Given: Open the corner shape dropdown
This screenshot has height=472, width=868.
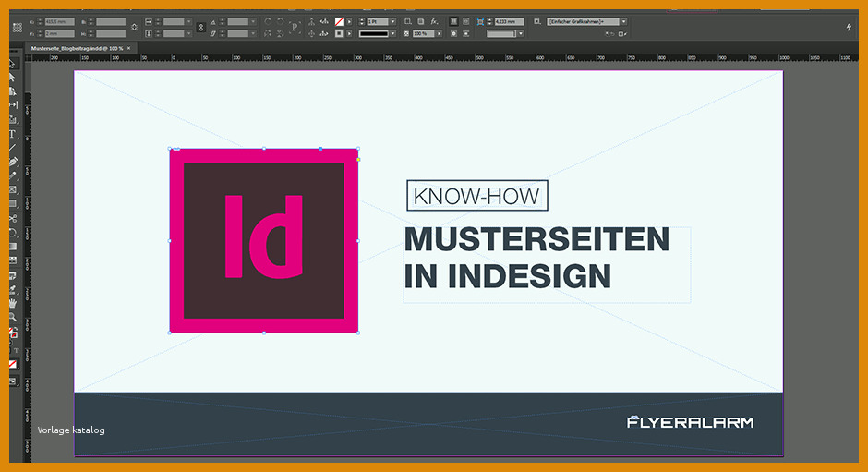Looking at the screenshot, I should (521, 34).
